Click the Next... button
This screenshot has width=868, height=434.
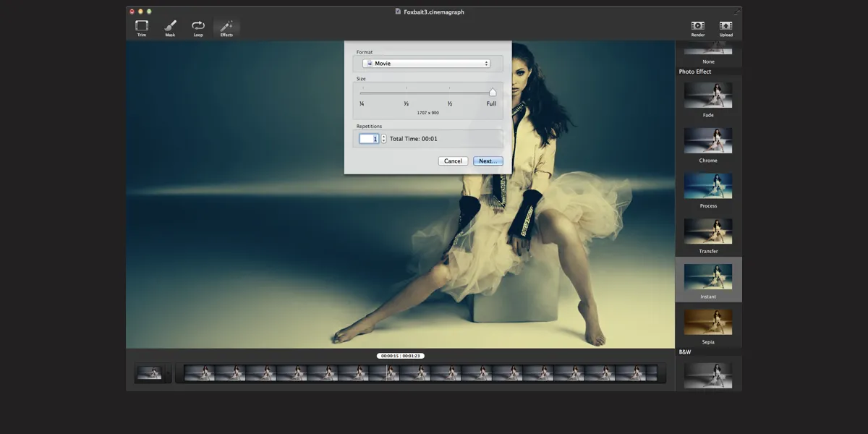click(x=488, y=161)
